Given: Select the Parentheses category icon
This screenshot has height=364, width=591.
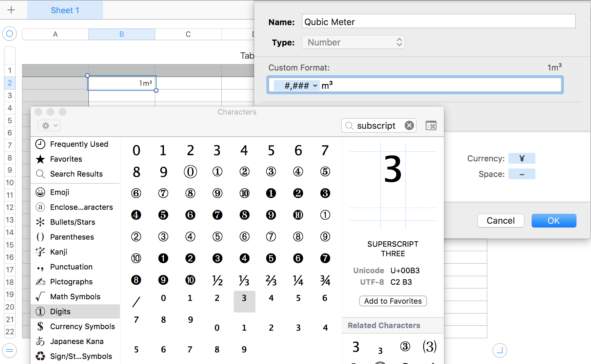Looking at the screenshot, I should 40,237.
